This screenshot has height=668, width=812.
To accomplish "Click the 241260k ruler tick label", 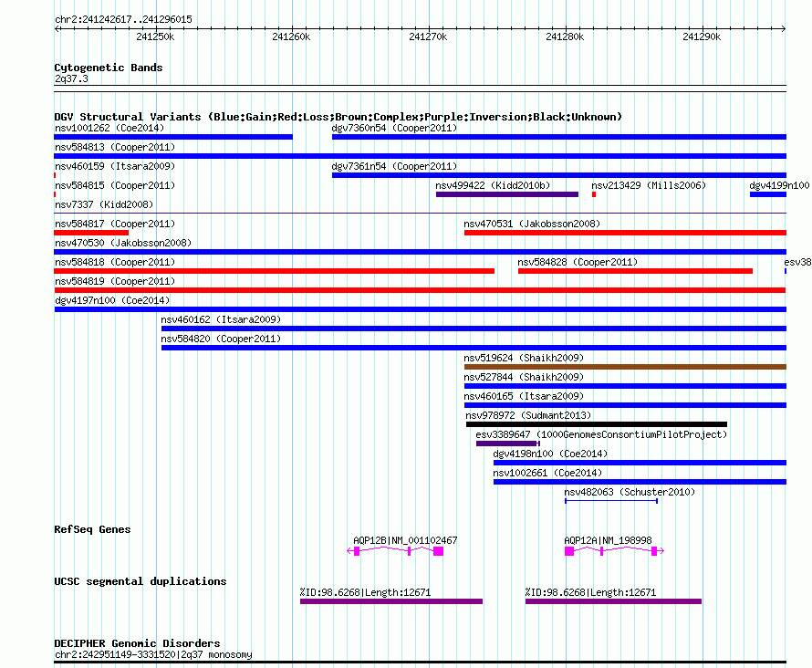I will (x=291, y=37).
